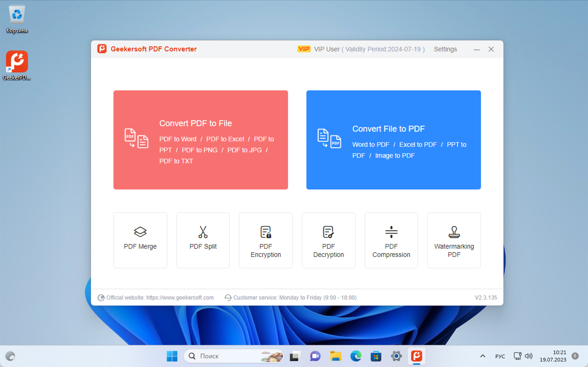The height and width of the screenshot is (367, 588).
Task: Click the PDF Decryption document icon
Action: (328, 232)
